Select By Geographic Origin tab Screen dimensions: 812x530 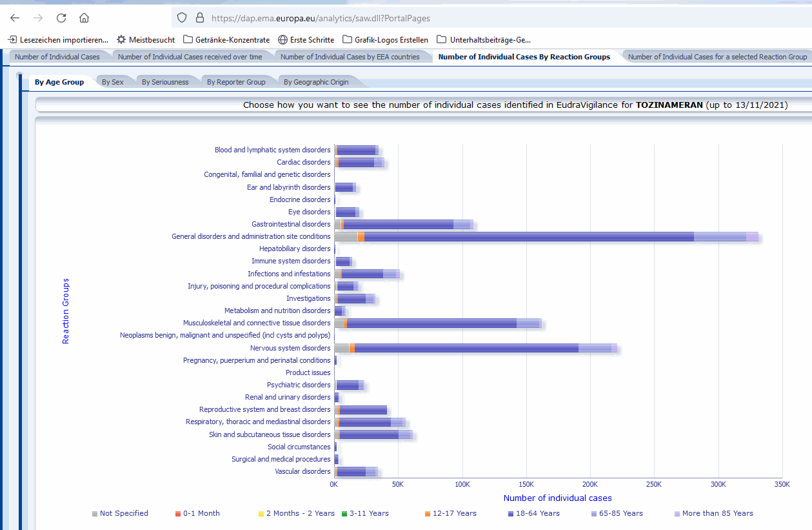pyautogui.click(x=316, y=82)
